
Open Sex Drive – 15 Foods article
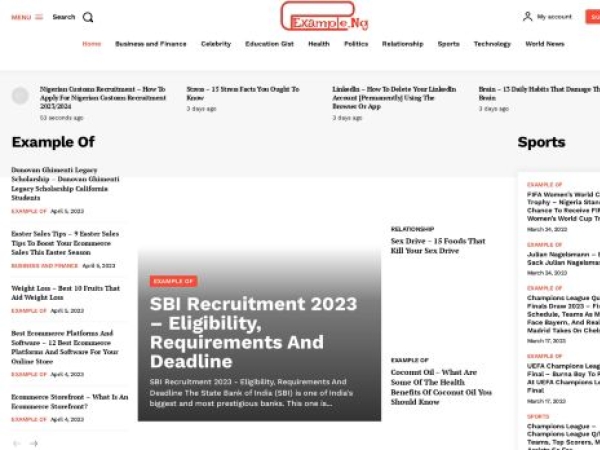coord(437,245)
